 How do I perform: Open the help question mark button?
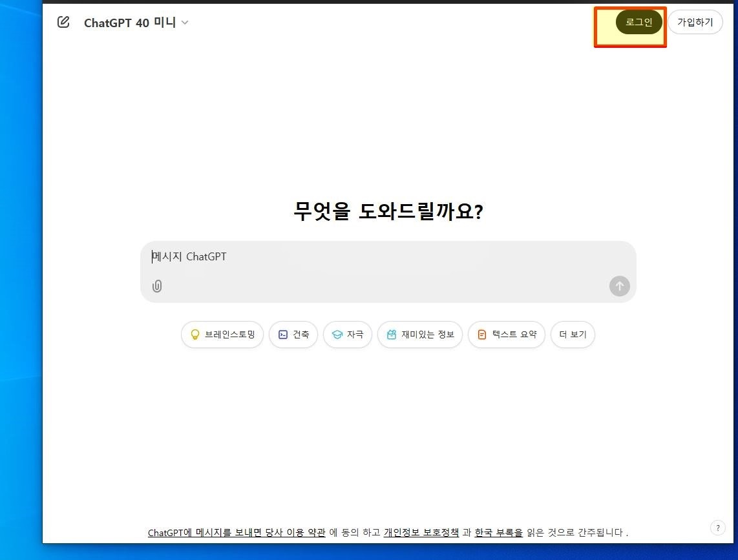[x=718, y=528]
